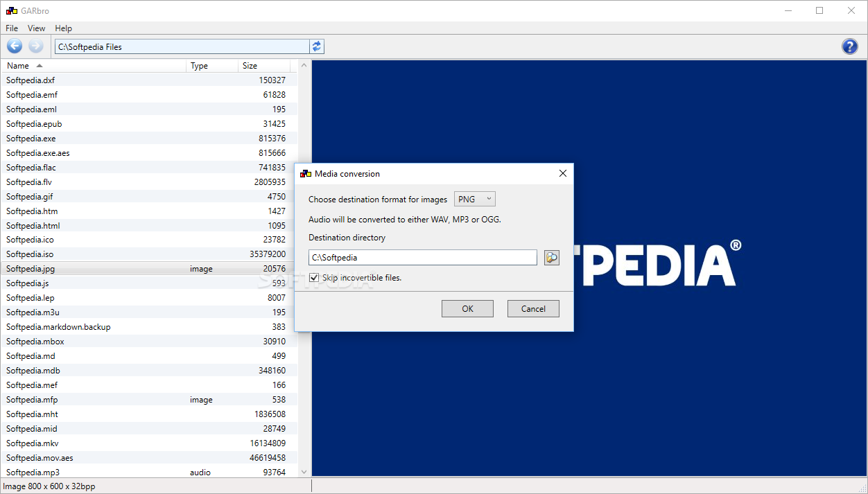
Task: Select Softpedia.mdb file row
Action: pos(149,371)
